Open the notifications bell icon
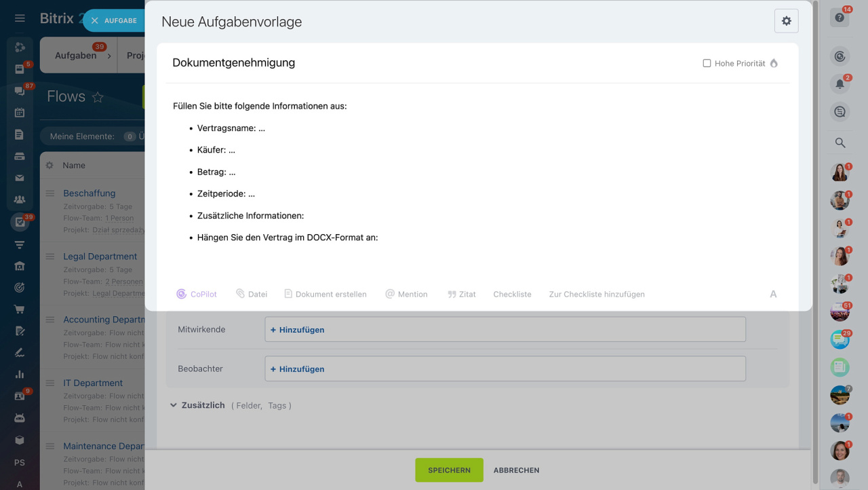The image size is (868, 490). coord(840,84)
